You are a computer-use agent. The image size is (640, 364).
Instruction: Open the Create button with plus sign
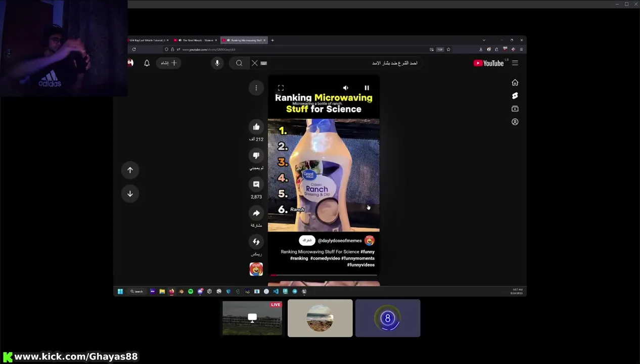click(x=169, y=63)
